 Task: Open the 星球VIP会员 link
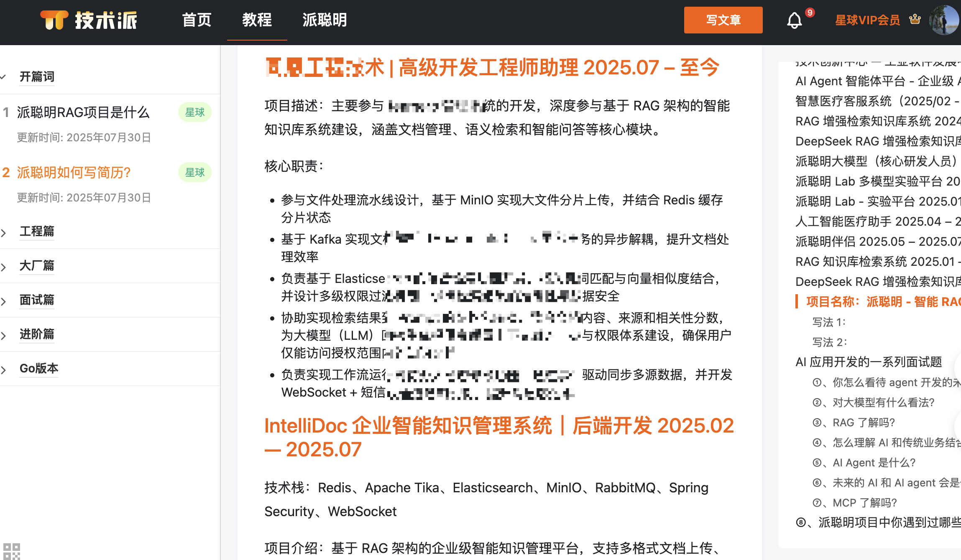click(x=867, y=20)
